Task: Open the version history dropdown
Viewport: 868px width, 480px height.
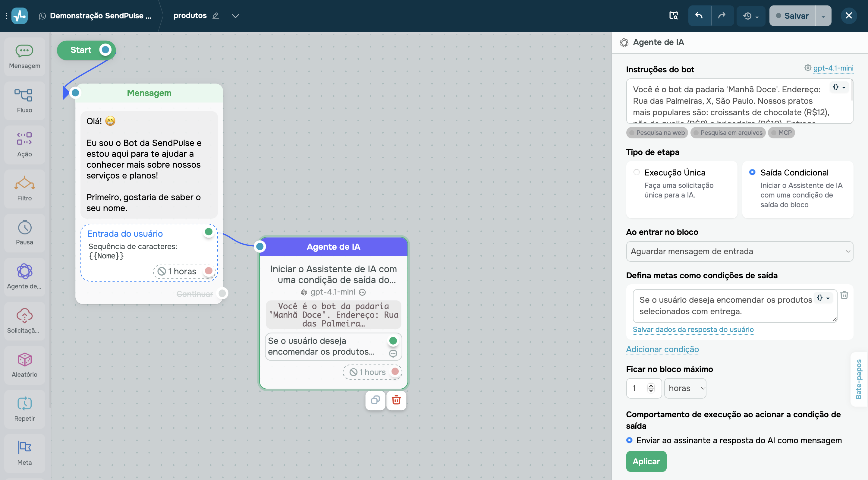Action: point(751,16)
